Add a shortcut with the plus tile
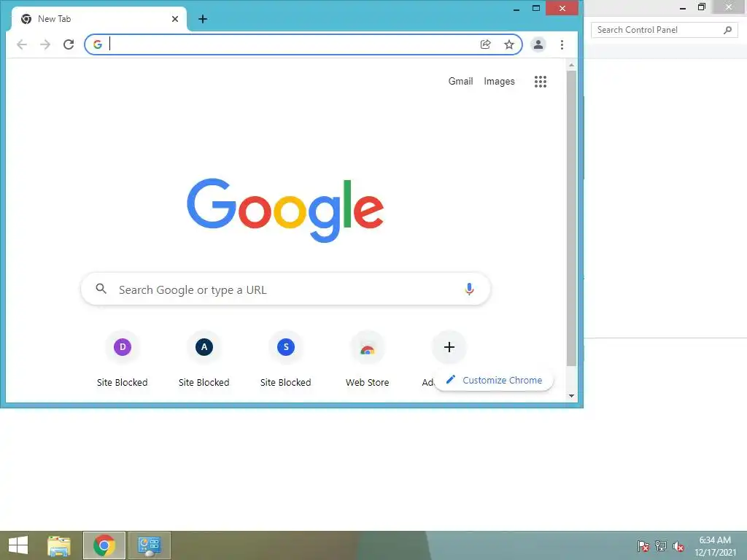The width and height of the screenshot is (747, 560). (449, 347)
